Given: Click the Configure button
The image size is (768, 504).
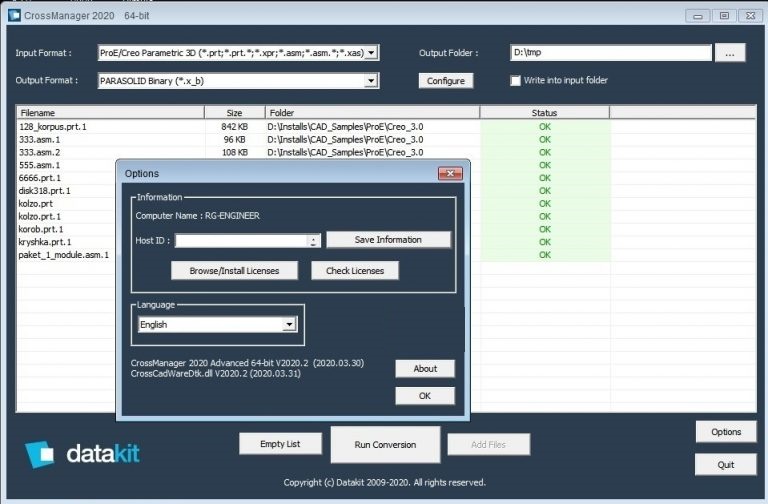Looking at the screenshot, I should point(446,81).
